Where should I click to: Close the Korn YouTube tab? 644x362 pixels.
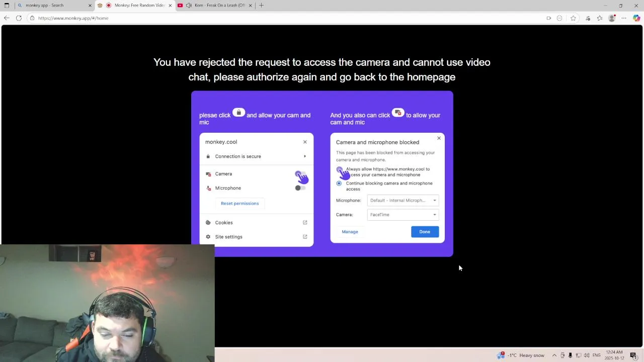250,5
